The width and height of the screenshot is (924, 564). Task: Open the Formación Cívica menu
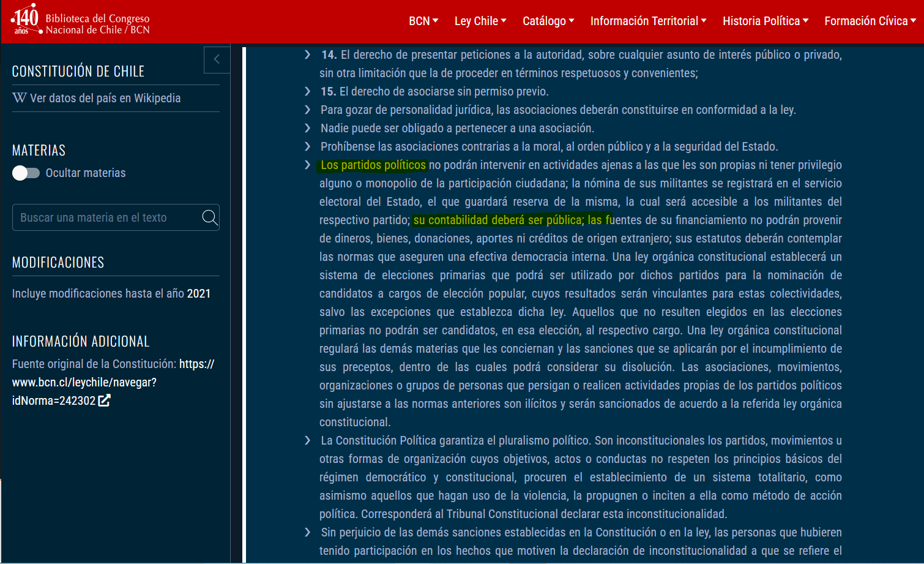click(x=870, y=21)
